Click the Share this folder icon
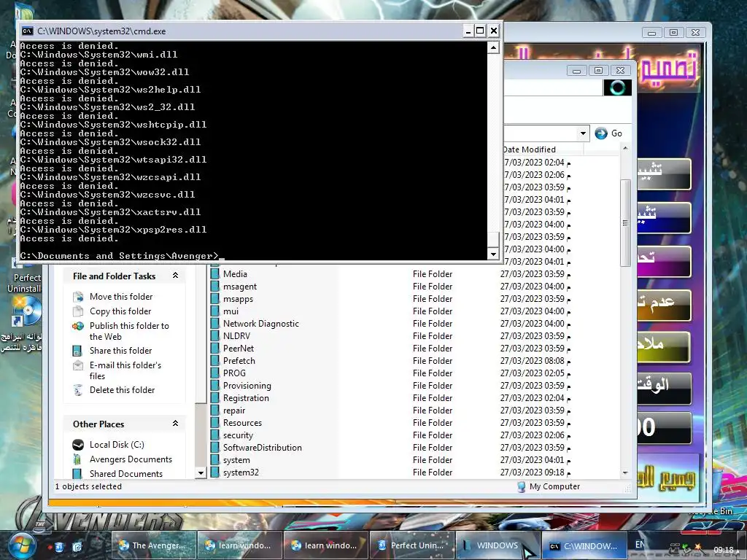Viewport: 747px width, 560px height. [x=77, y=351]
